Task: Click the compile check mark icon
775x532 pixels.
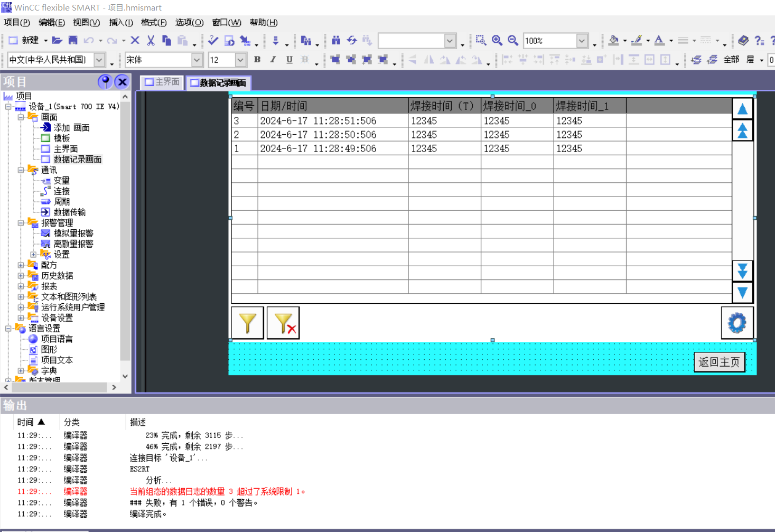Action: tap(213, 40)
